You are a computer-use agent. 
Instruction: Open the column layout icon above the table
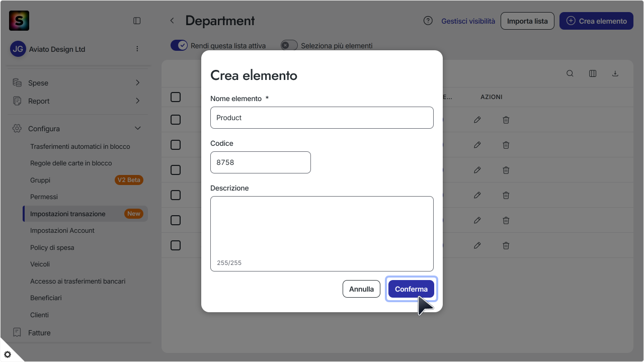pos(593,73)
